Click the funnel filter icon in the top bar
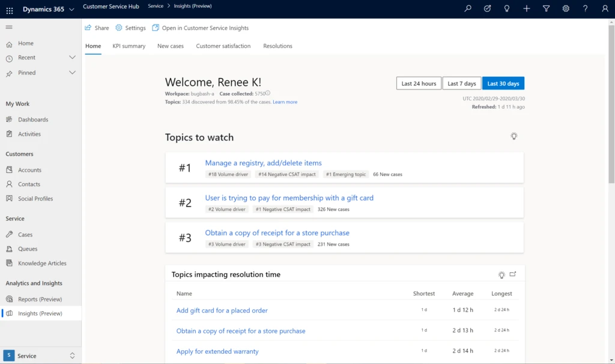Image resolution: width=615 pixels, height=364 pixels. tap(545, 8)
